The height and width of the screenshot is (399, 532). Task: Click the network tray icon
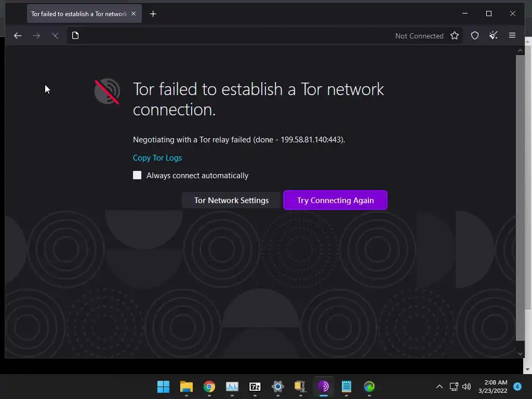(x=454, y=387)
